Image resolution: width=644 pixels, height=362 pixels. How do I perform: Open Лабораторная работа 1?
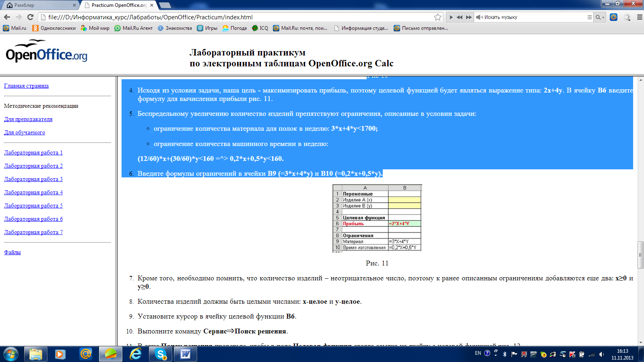(33, 152)
